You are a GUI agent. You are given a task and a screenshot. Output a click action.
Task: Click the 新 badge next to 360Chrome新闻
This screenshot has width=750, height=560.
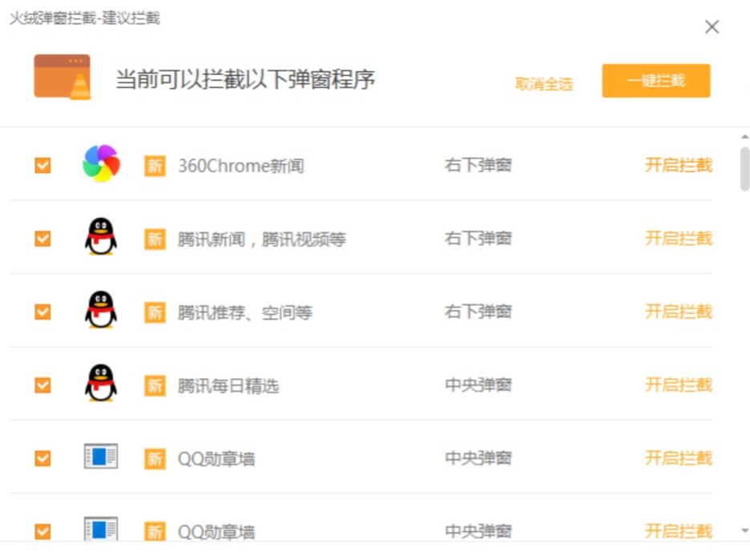(155, 166)
